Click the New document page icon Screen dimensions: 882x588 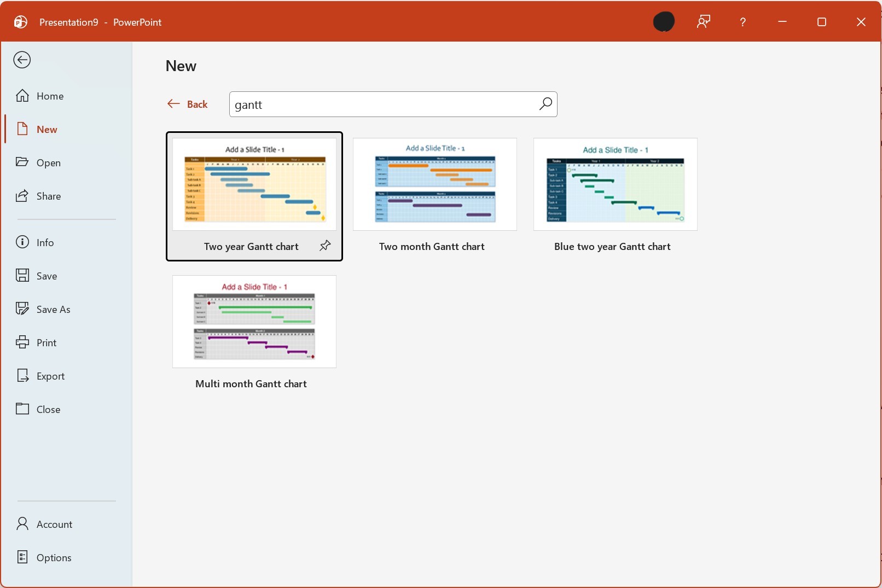click(x=22, y=129)
